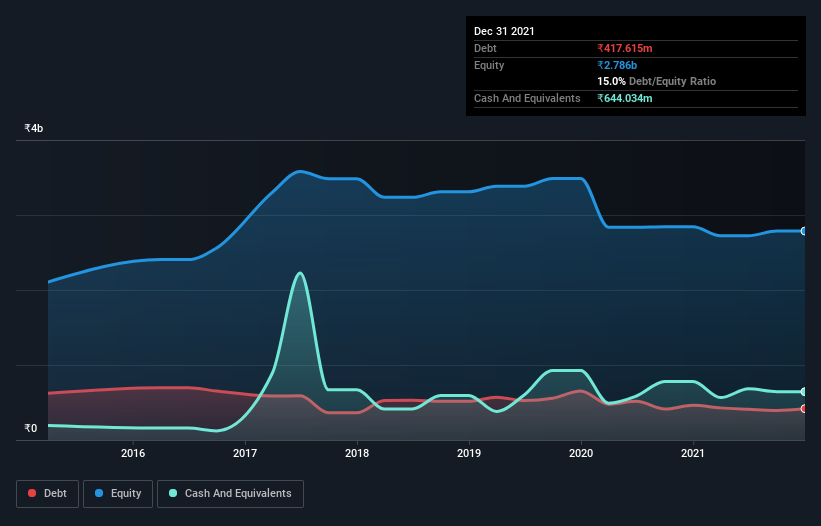Click the ₹644.034m cash value

coord(625,98)
